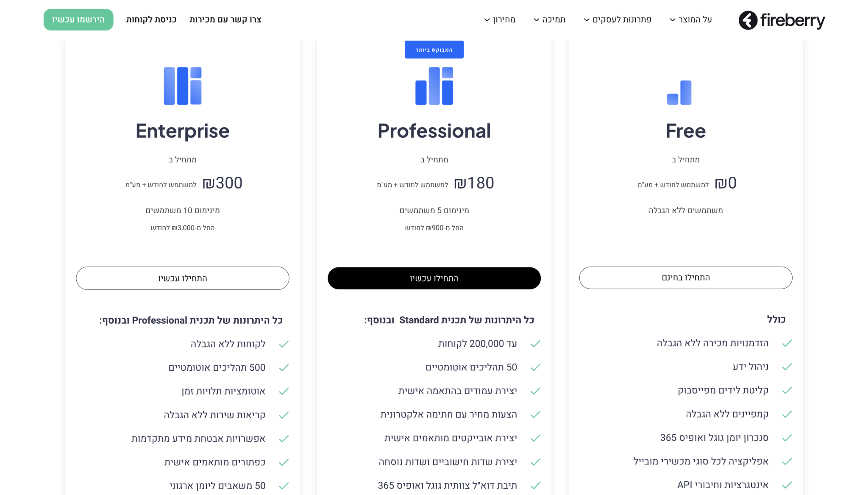Open 'צרו קשר עם מכירות' link
The height and width of the screenshot is (495, 868).
tap(225, 19)
